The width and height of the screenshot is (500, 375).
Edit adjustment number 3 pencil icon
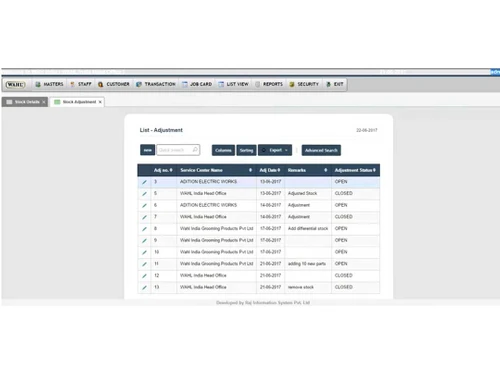point(144,182)
